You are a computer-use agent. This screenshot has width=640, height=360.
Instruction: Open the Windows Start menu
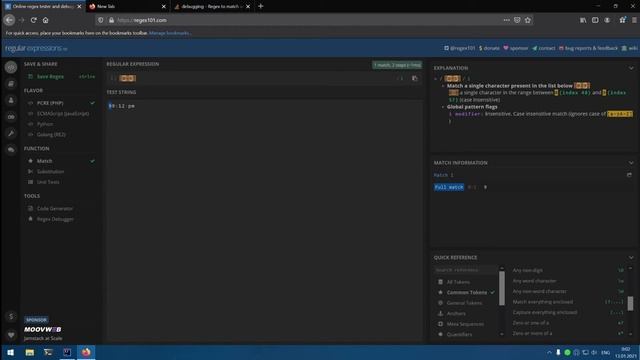pos(11,352)
